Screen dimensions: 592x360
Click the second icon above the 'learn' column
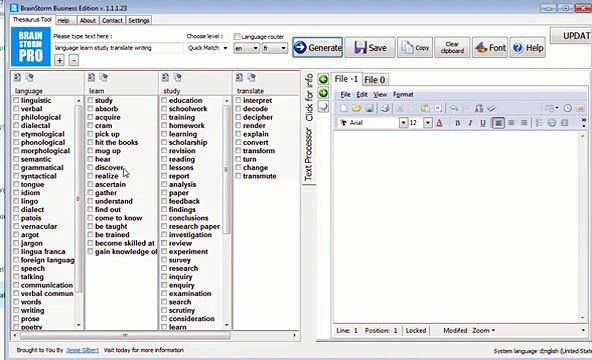[103, 77]
